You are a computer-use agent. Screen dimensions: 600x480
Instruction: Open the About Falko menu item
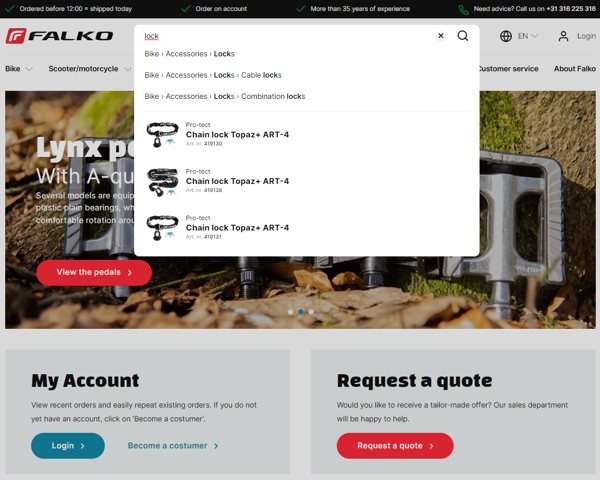tap(574, 69)
